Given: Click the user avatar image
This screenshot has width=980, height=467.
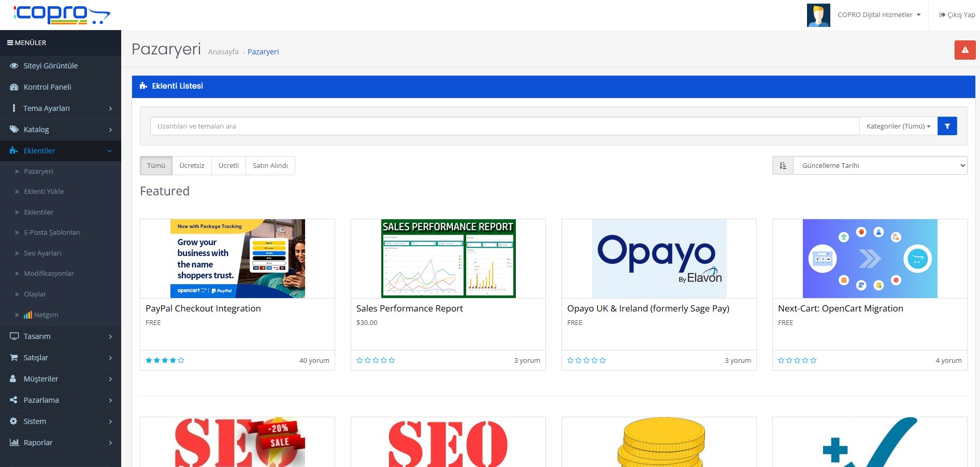Looking at the screenshot, I should click(818, 15).
